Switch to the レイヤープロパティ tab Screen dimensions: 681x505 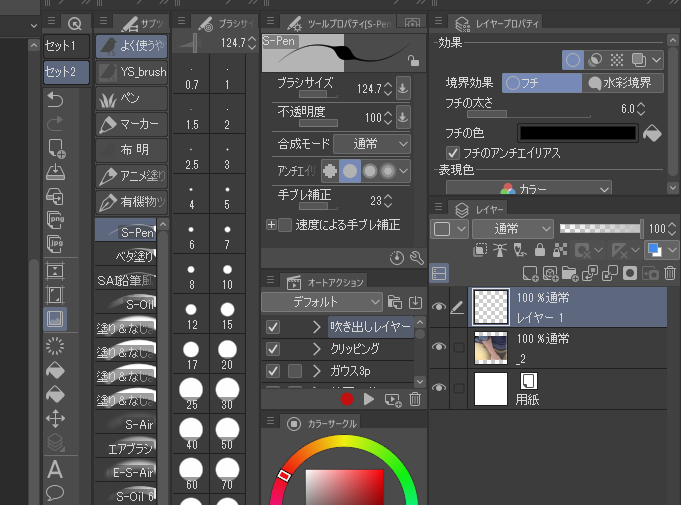tap(498, 23)
